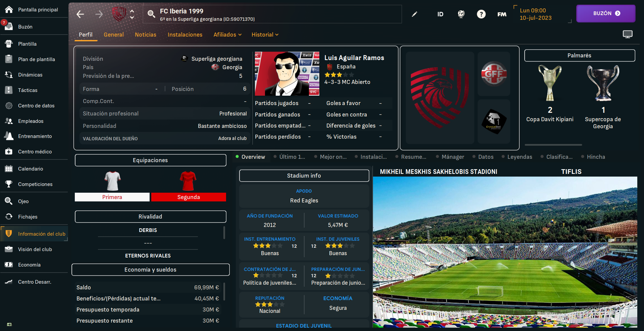This screenshot has height=331, width=644.
Task: Select the Overview radio option
Action: [x=250, y=157]
